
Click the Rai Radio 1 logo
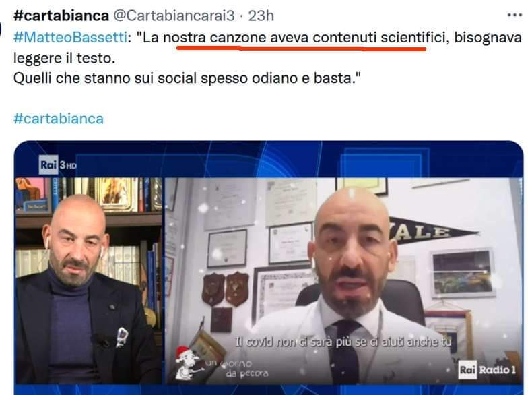pos(487,369)
